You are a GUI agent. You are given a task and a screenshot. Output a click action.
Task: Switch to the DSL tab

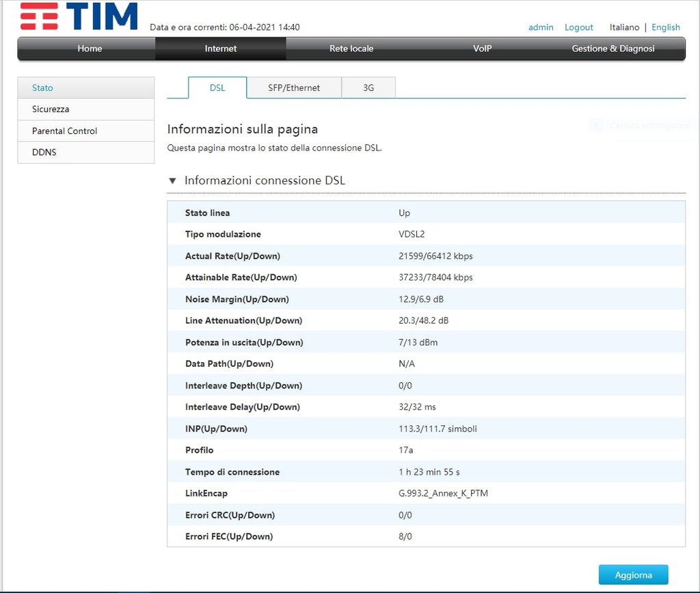point(217,88)
